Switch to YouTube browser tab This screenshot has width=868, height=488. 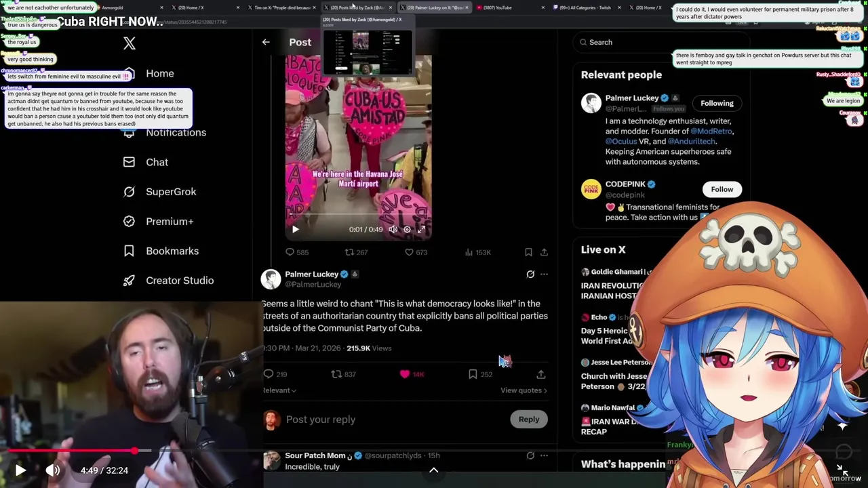510,7
